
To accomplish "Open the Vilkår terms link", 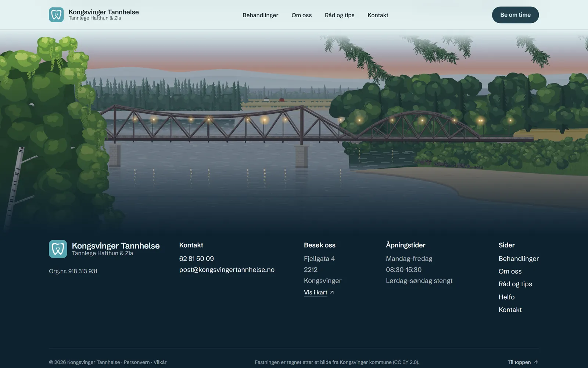I will tap(160, 362).
